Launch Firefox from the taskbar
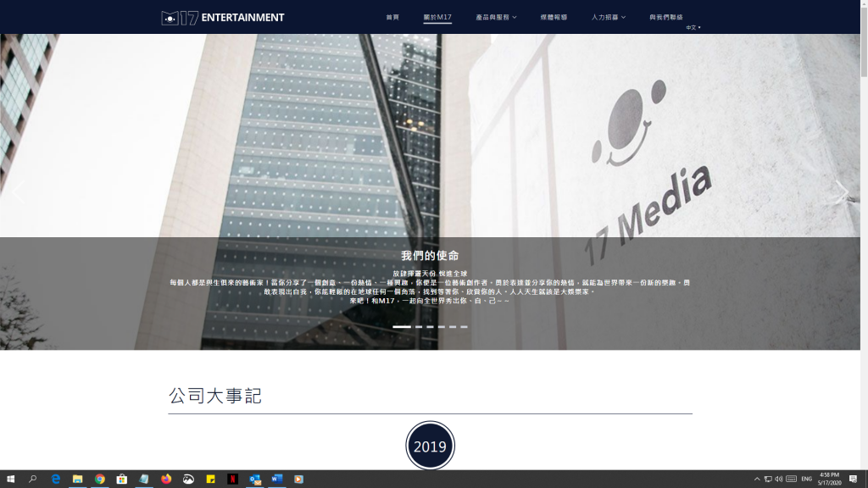Screen dimensions: 868x488 (166, 479)
